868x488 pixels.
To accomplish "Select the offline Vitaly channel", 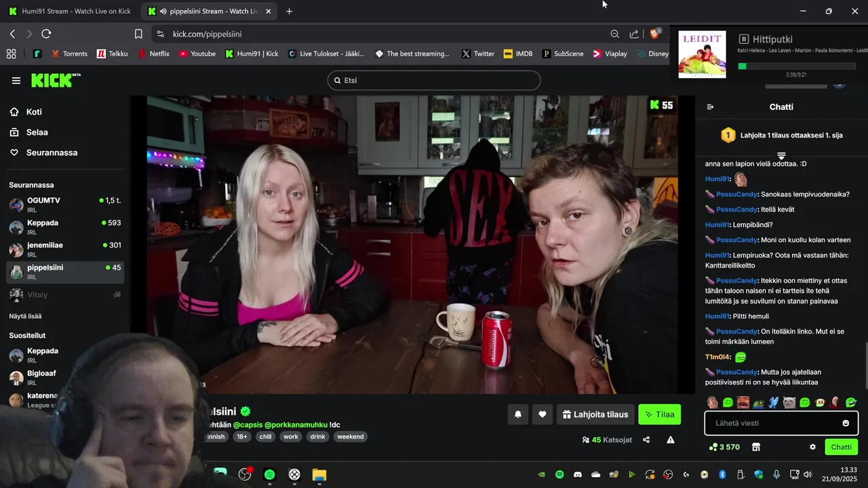I will point(65,295).
